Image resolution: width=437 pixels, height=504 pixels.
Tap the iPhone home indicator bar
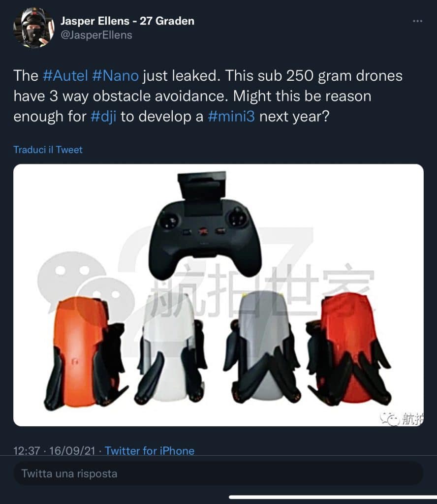click(333, 498)
